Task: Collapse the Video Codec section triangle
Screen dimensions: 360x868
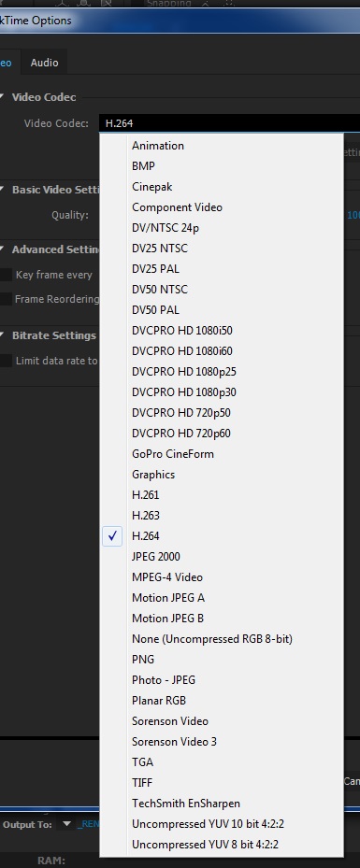Action: coord(2,97)
